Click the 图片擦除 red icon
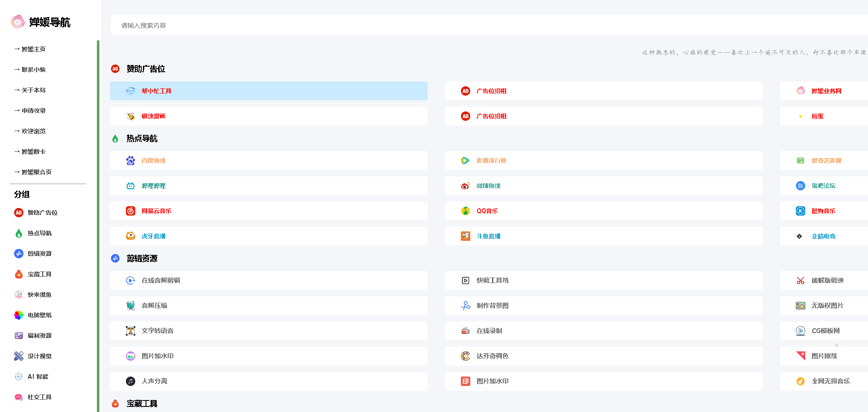Image resolution: width=868 pixels, height=412 pixels. [x=801, y=356]
